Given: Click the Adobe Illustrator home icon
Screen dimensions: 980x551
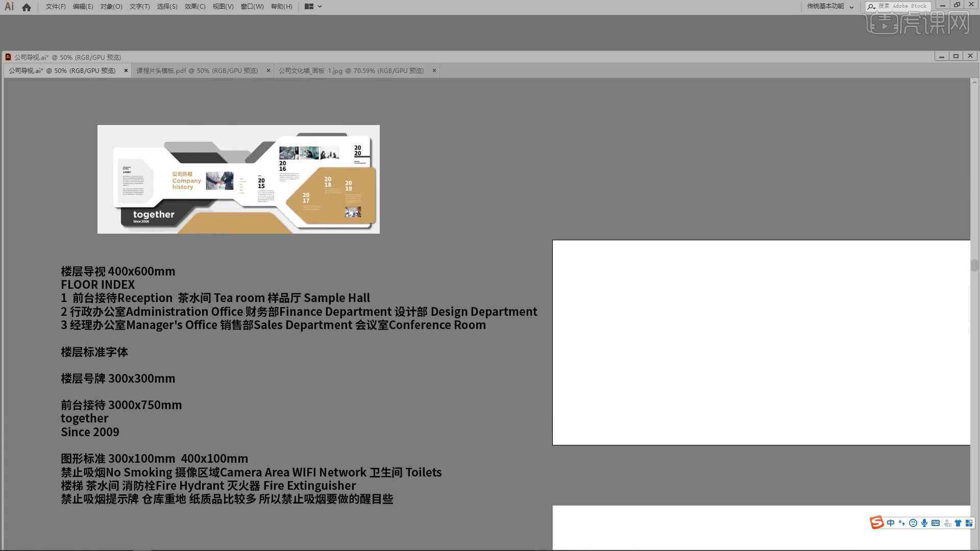Looking at the screenshot, I should coord(25,6).
